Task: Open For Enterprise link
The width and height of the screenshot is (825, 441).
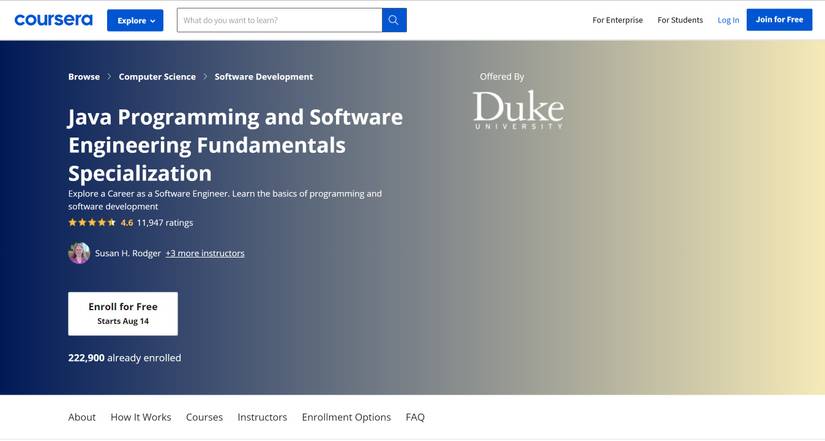Action: (618, 20)
